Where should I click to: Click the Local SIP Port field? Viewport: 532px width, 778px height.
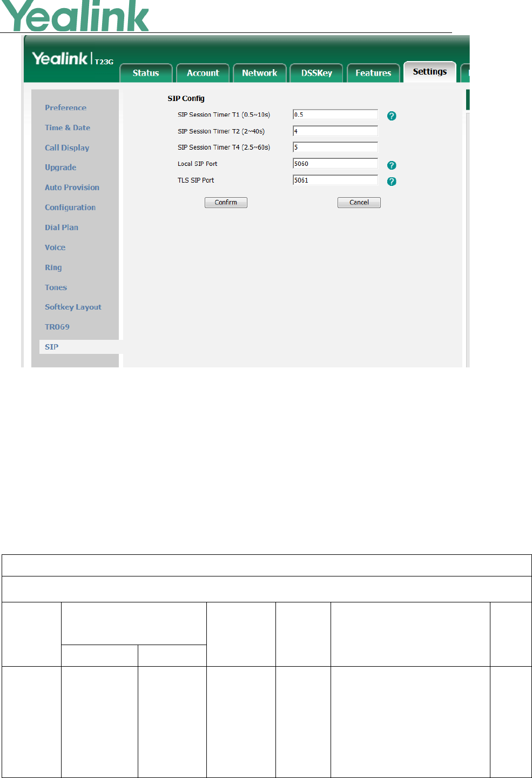[335, 164]
